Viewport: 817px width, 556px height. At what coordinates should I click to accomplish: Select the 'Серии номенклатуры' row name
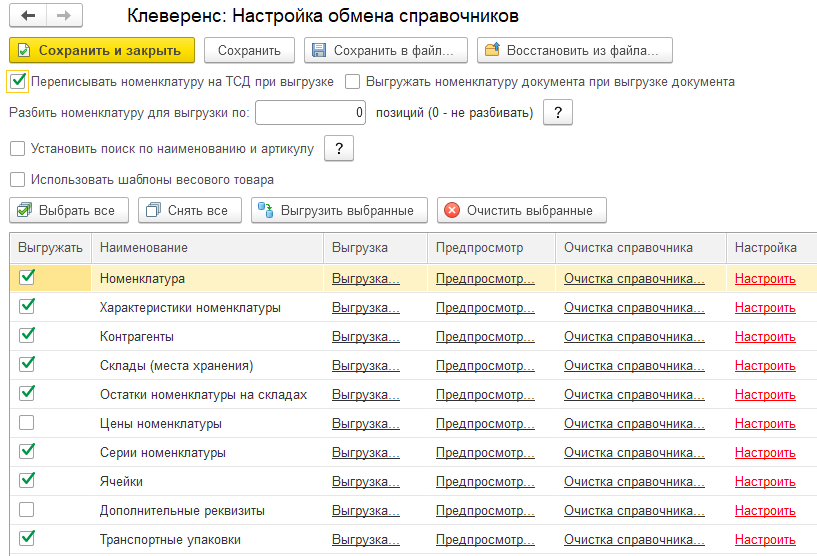[163, 453]
